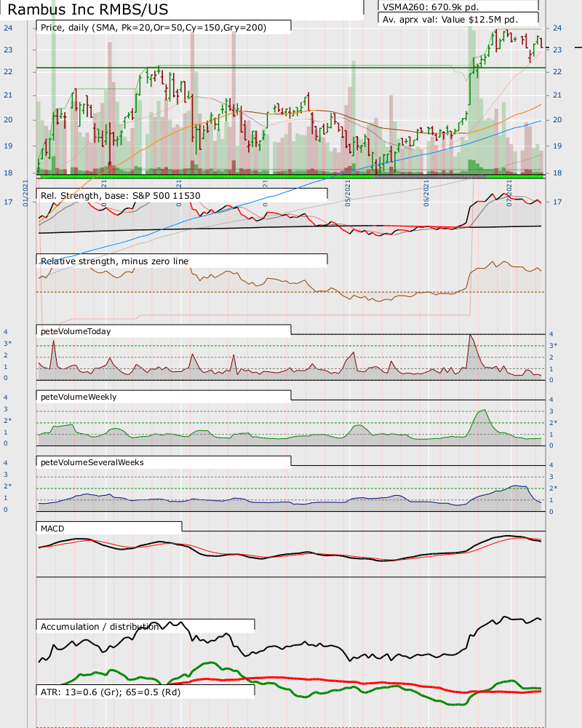Click the 'Av. aprx val: Value $12.5M pd.' label
The image size is (582, 728).
(450, 20)
